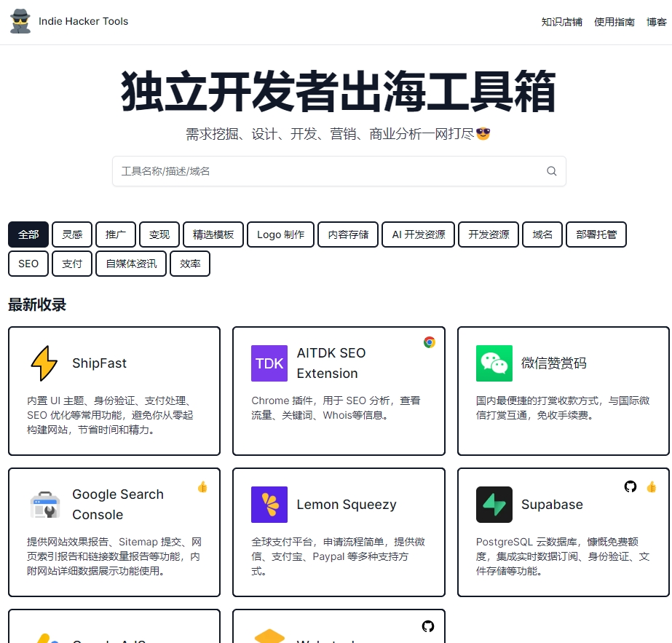Open the Lemon Squeezy card title
Image resolution: width=672 pixels, height=643 pixels.
(347, 505)
